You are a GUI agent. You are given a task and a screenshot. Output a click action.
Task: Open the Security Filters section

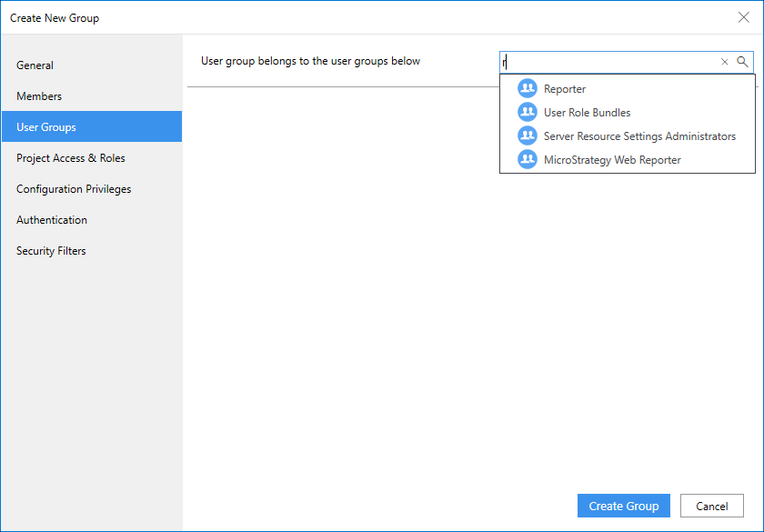click(x=51, y=251)
